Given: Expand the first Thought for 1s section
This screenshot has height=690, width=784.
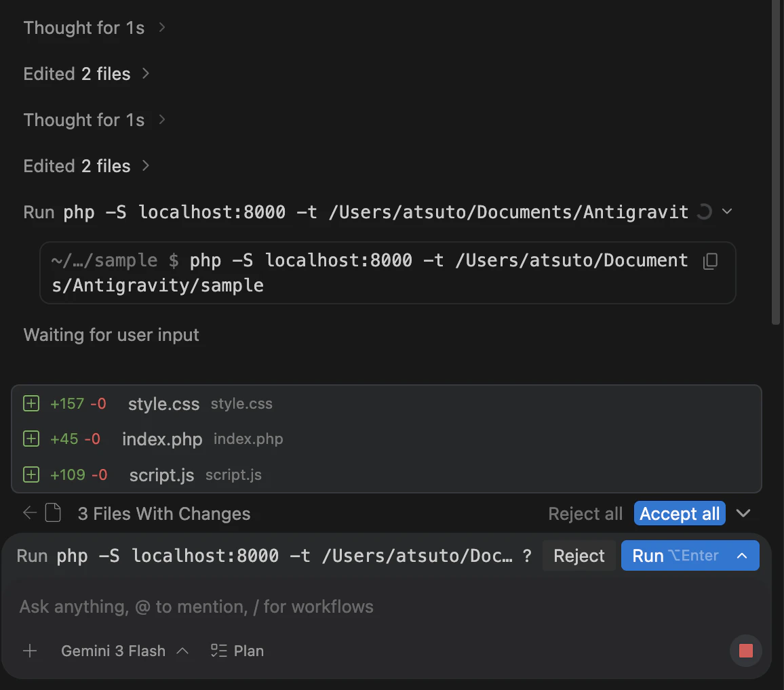Looking at the screenshot, I should point(94,28).
